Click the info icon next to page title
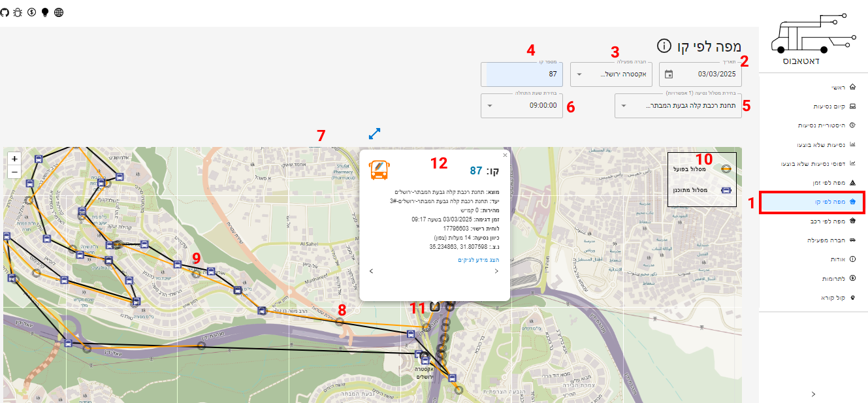868x403 pixels. pyautogui.click(x=664, y=46)
